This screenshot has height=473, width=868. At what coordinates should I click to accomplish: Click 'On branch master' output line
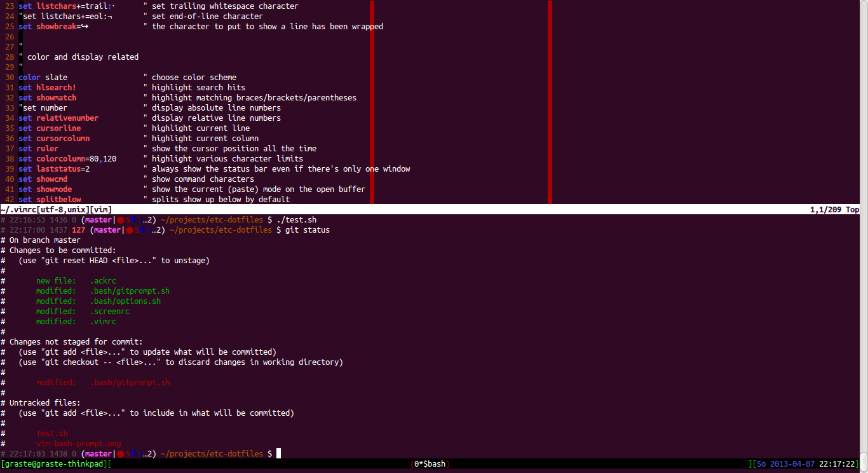point(45,240)
